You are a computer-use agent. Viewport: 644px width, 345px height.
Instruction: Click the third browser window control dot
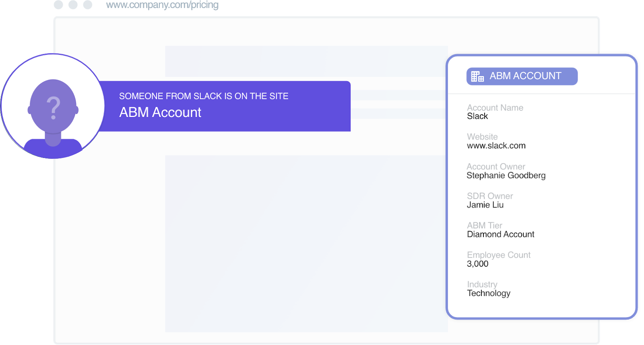[88, 5]
